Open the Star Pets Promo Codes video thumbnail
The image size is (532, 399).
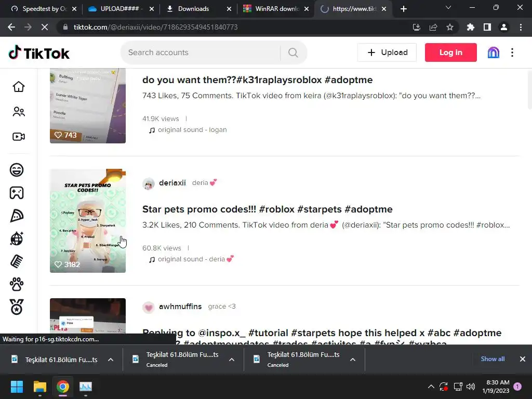tap(87, 221)
